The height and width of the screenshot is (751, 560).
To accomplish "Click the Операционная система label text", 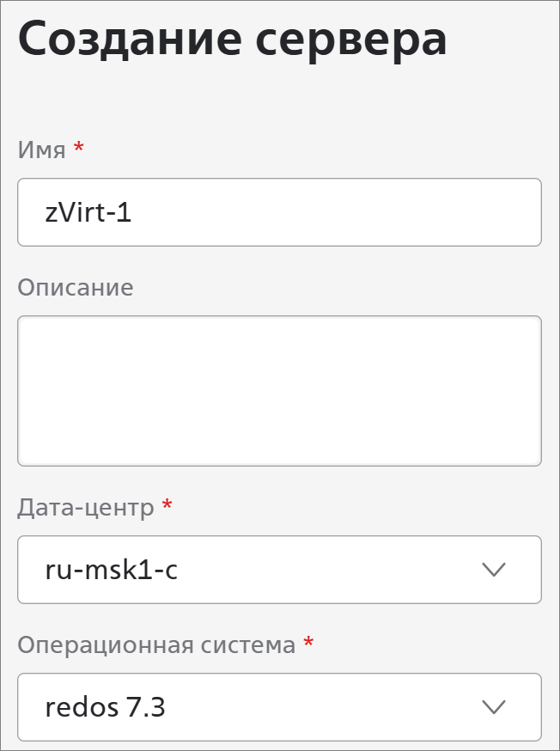I will pyautogui.click(x=156, y=644).
